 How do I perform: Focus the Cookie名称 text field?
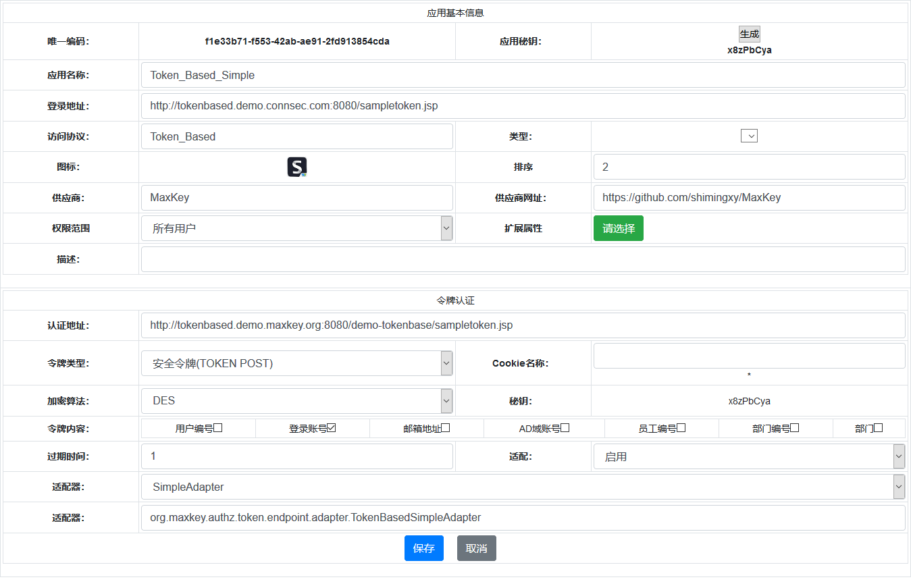749,356
